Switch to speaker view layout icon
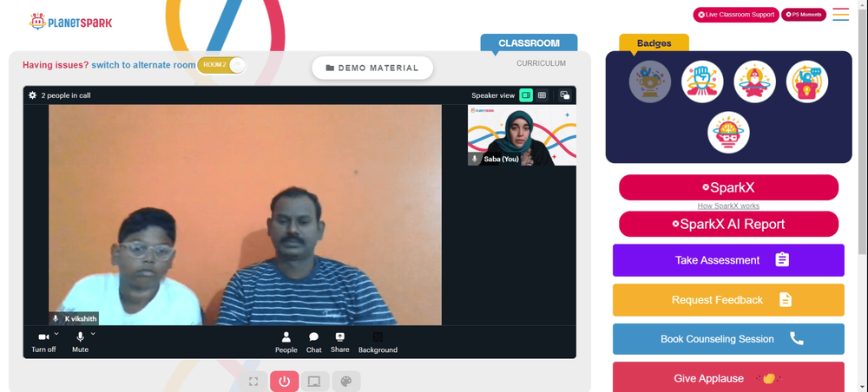 pyautogui.click(x=526, y=95)
